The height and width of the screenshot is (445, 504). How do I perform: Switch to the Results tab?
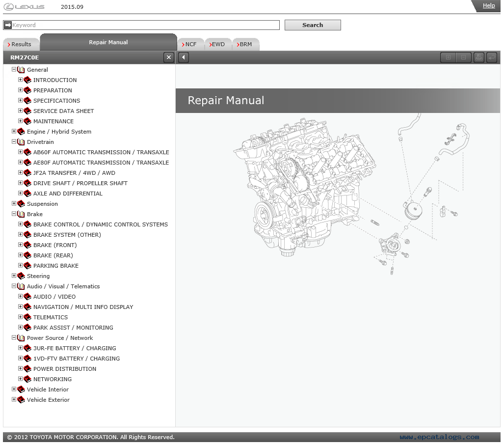tap(21, 44)
